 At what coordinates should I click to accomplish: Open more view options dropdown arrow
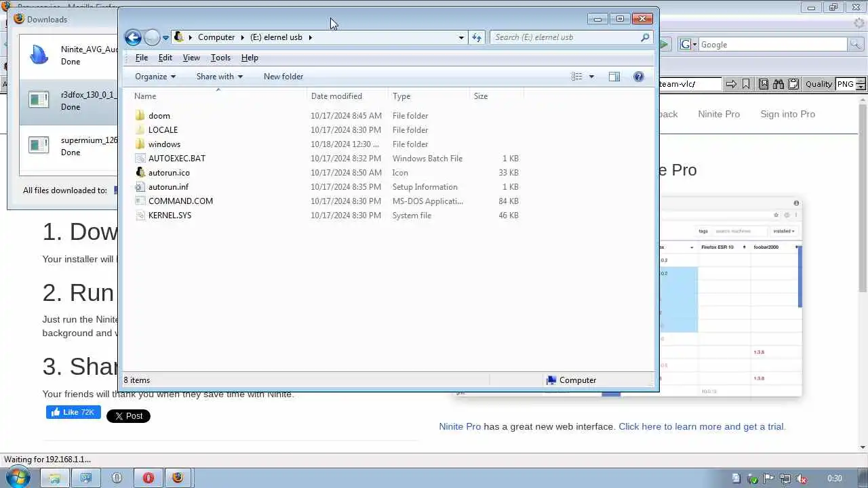[x=591, y=77]
